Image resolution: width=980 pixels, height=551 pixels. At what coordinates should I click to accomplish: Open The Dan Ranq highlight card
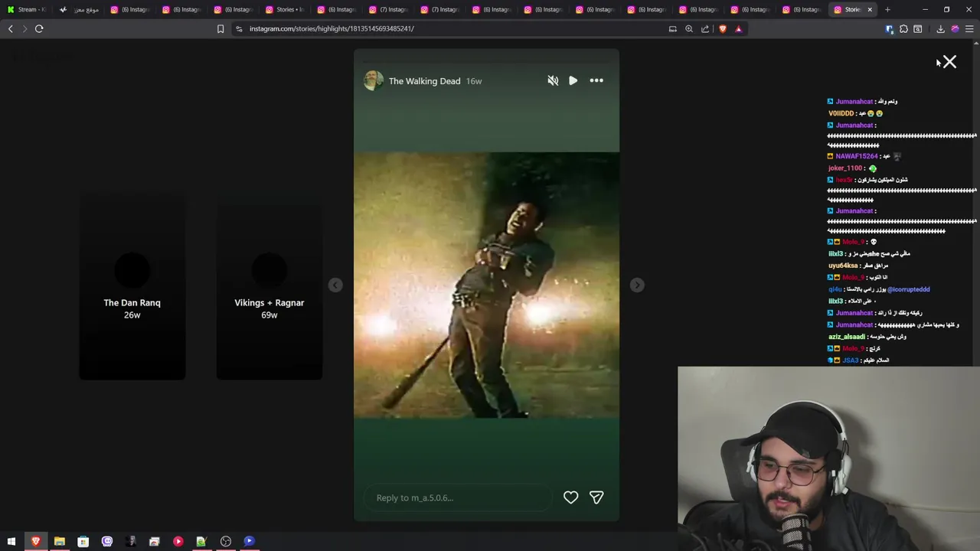(132, 285)
